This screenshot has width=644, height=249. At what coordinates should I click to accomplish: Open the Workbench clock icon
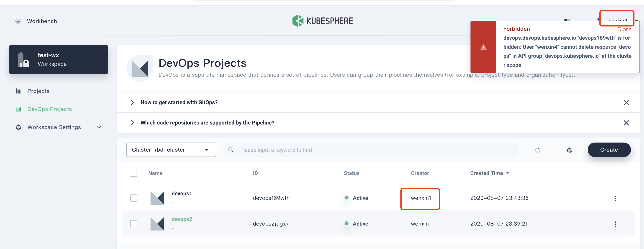18,21
